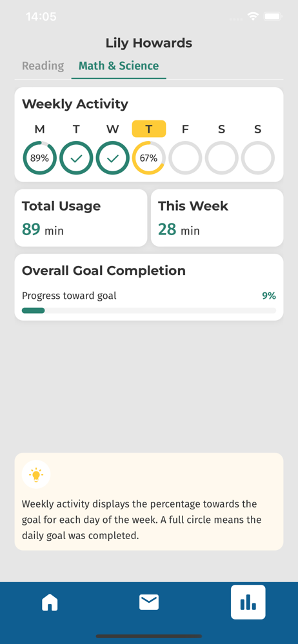Open the Home icon in bottom bar
Image resolution: width=298 pixels, height=644 pixels.
(x=50, y=603)
